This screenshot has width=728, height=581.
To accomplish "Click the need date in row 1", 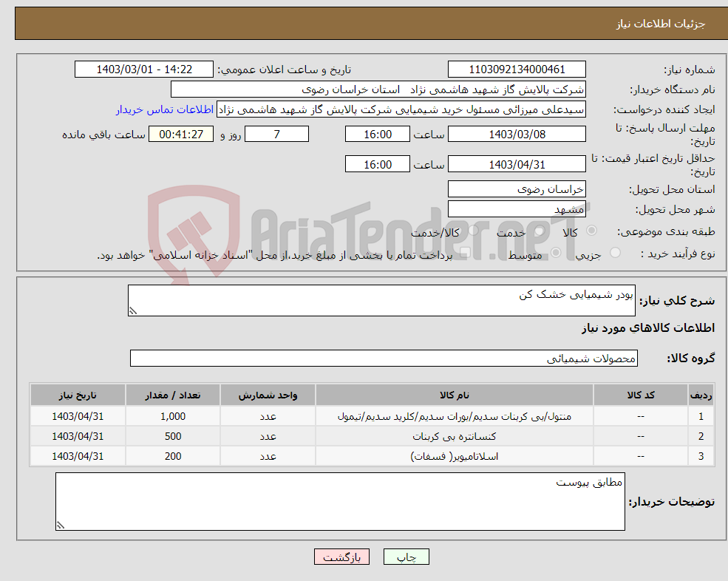I will click(x=78, y=416).
